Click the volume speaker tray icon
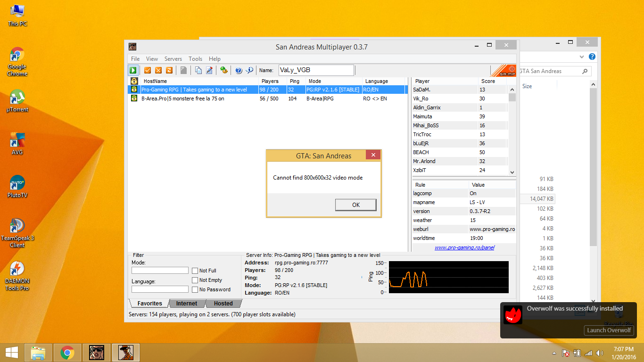The image size is (644, 362). 600,353
